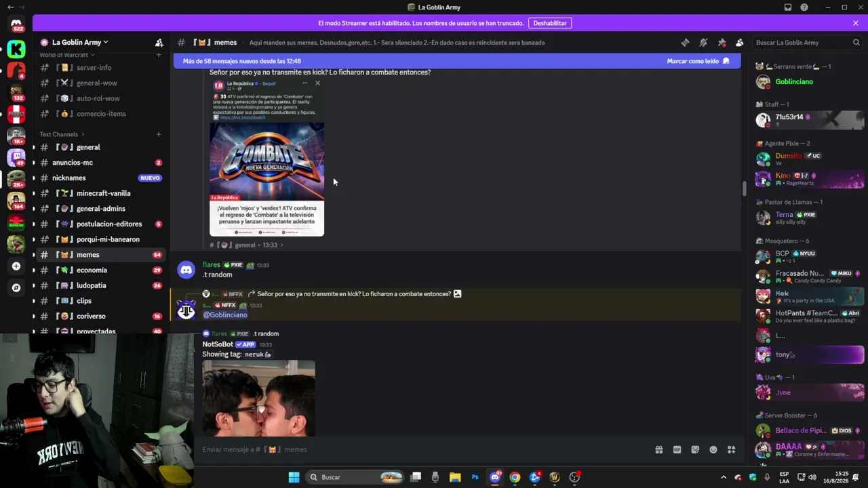Open the Combate Nueva Generación image
The image size is (868, 488).
coord(267,159)
